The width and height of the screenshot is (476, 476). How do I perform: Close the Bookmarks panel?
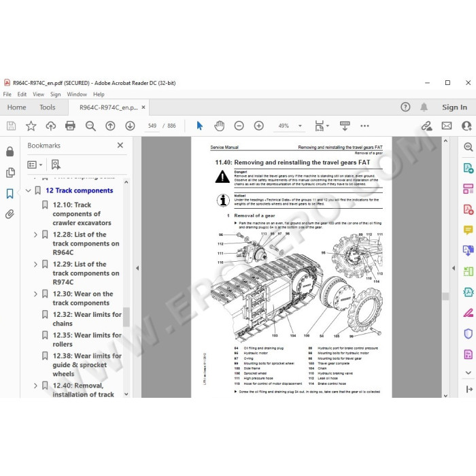click(120, 146)
